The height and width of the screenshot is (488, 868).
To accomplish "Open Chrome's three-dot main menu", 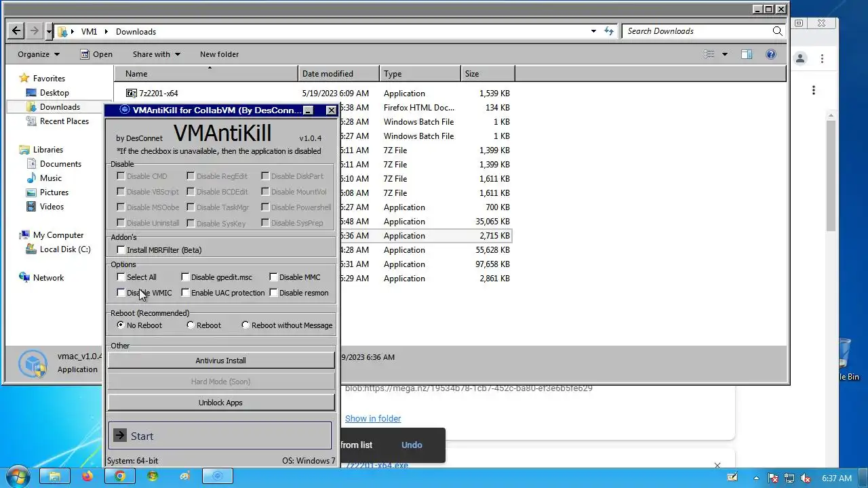I will pos(822,59).
